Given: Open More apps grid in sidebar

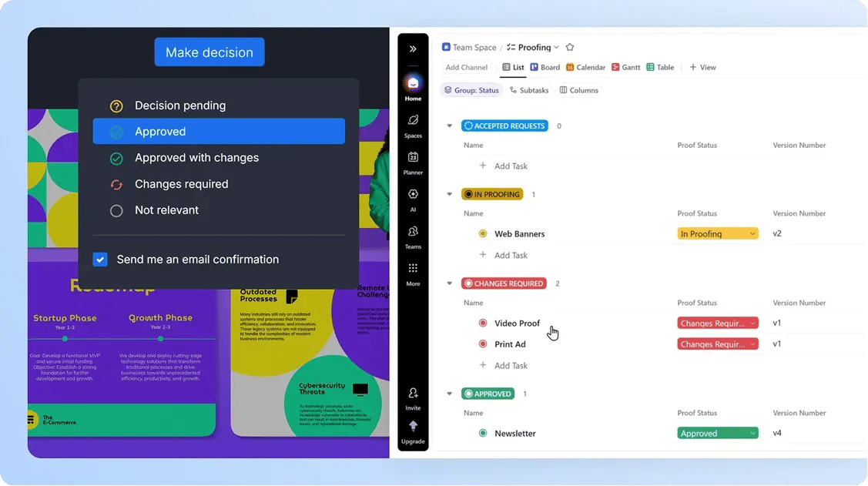Looking at the screenshot, I should tap(413, 274).
